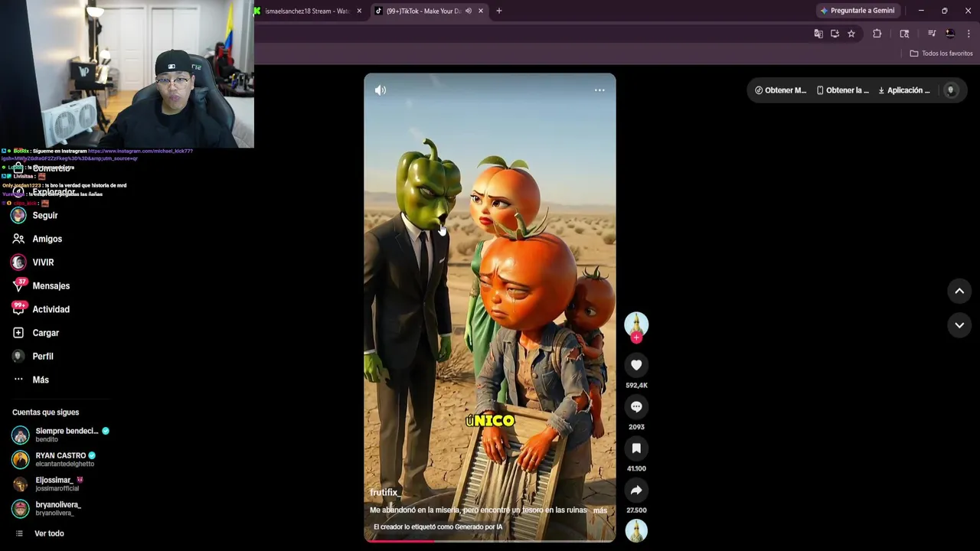This screenshot has height=551, width=980.
Task: Click the Mensajes paper-plane icon
Action: click(18, 286)
